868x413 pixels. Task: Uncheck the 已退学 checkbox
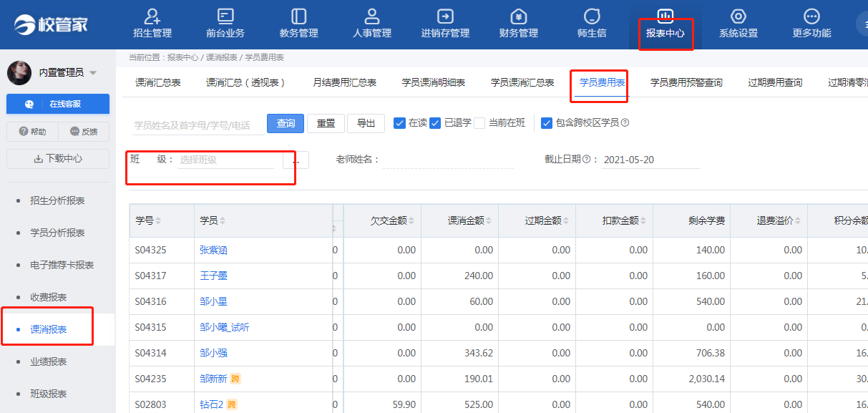(435, 123)
